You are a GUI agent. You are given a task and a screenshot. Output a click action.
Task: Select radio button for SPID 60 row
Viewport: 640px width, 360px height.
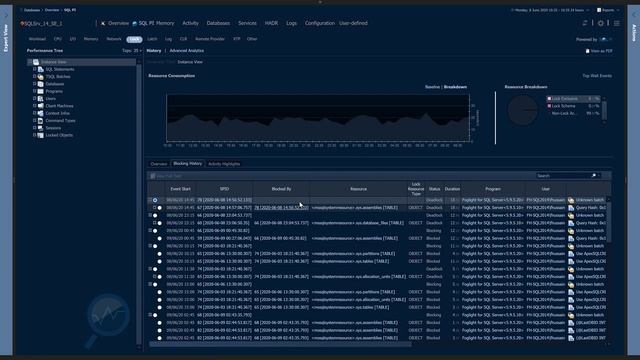[160, 223]
